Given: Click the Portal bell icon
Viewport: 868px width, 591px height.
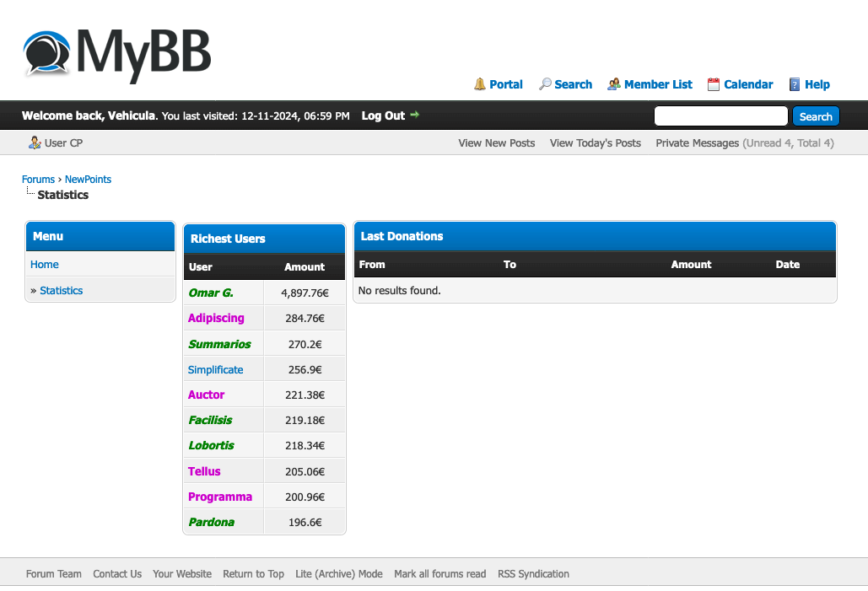Looking at the screenshot, I should [x=479, y=84].
